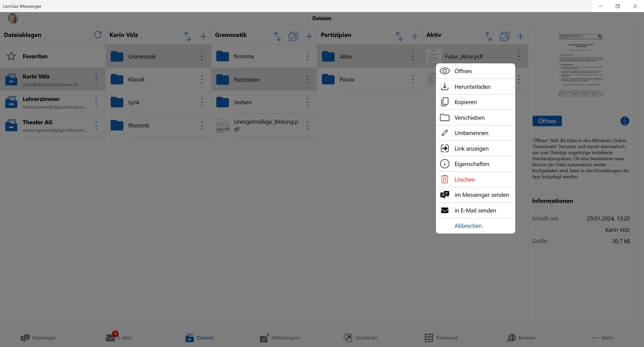Open Quicklinks in the bottom bar
Image resolution: width=644 pixels, height=347 pixels.
(x=360, y=338)
